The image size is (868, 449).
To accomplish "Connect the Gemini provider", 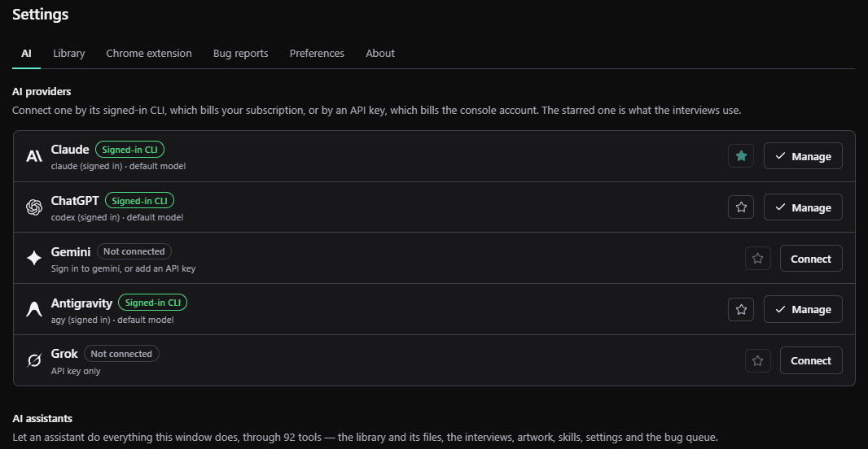I will coord(811,258).
